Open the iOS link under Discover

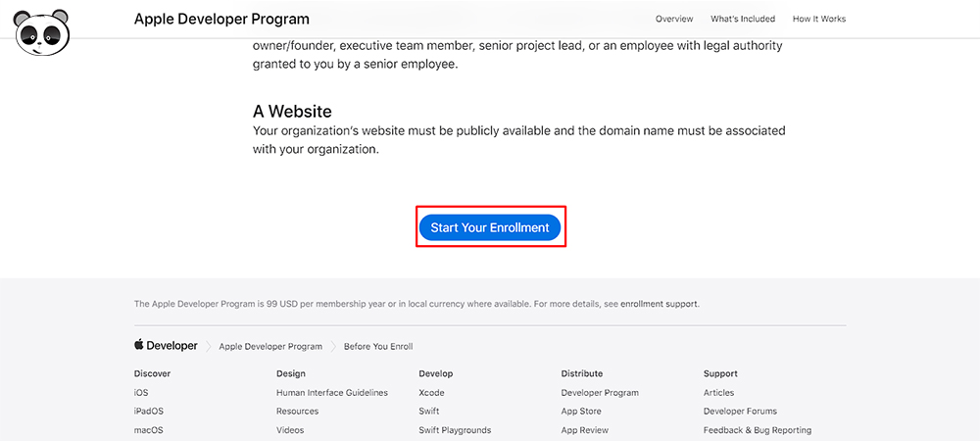pyautogui.click(x=140, y=393)
